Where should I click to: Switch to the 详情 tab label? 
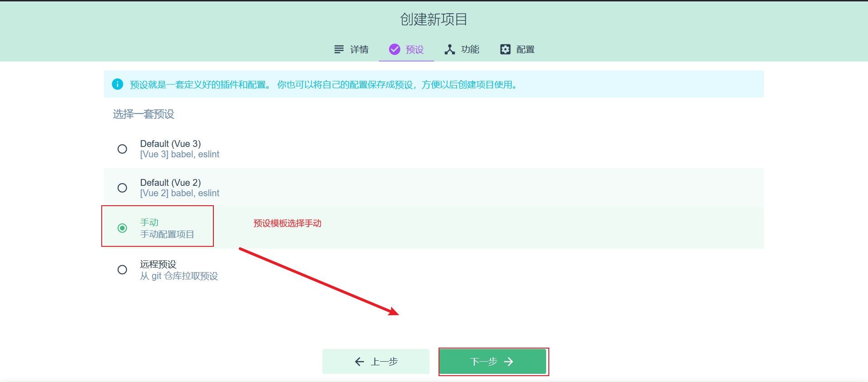(359, 49)
